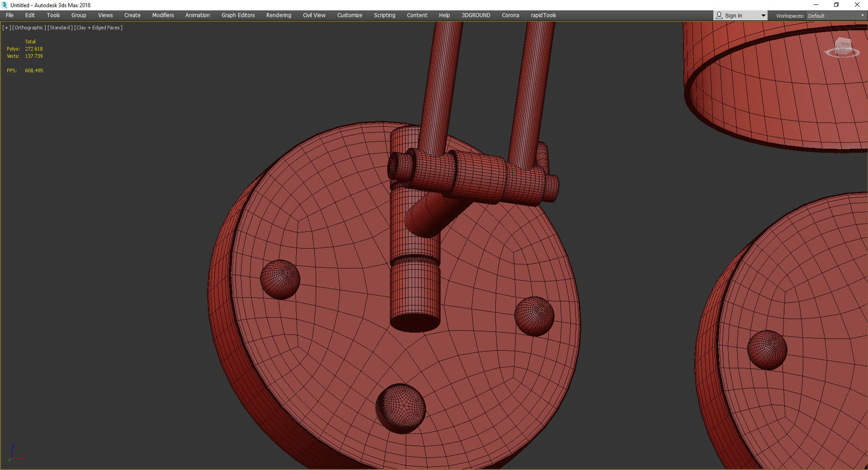Click the 3ds Max application icon
868x470 pixels.
(5, 5)
